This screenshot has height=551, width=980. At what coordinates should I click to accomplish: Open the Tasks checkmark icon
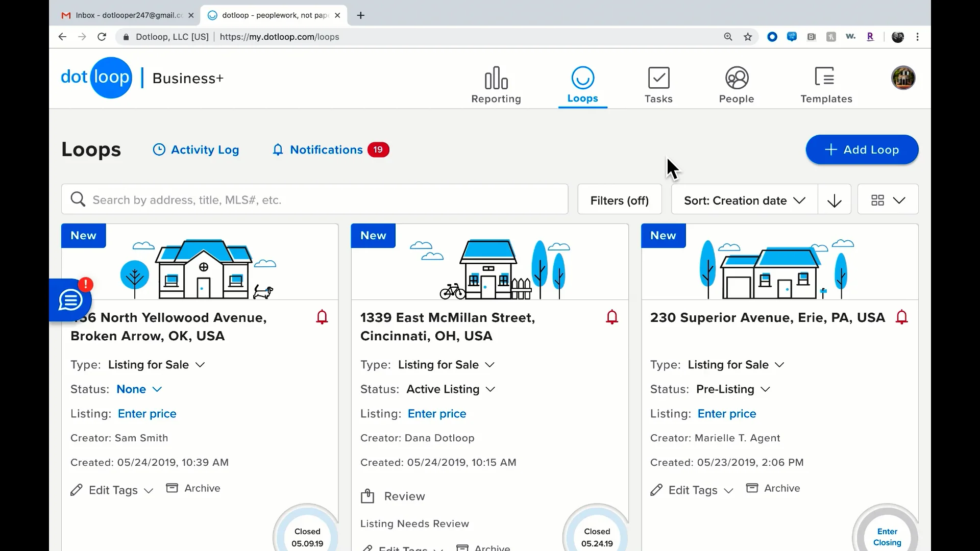click(x=658, y=79)
